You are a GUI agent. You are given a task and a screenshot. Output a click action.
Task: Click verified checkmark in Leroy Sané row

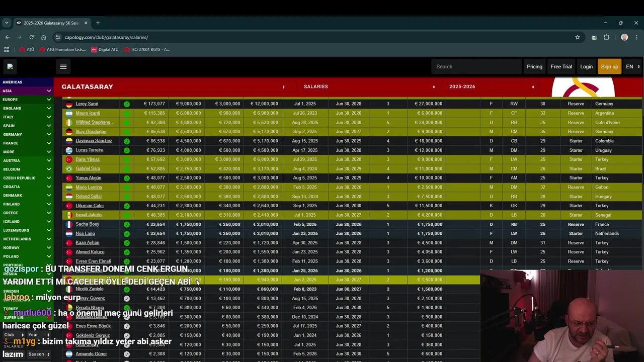(127, 104)
